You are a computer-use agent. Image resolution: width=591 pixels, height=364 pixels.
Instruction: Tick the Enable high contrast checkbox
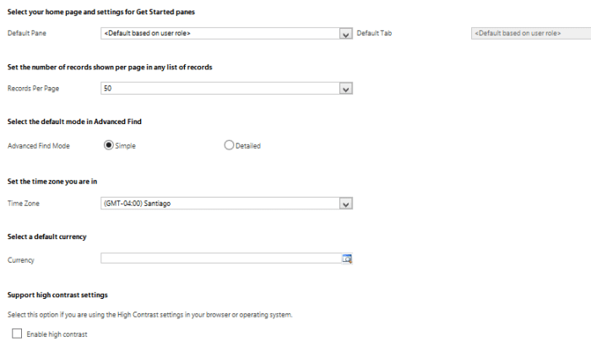tap(17, 334)
